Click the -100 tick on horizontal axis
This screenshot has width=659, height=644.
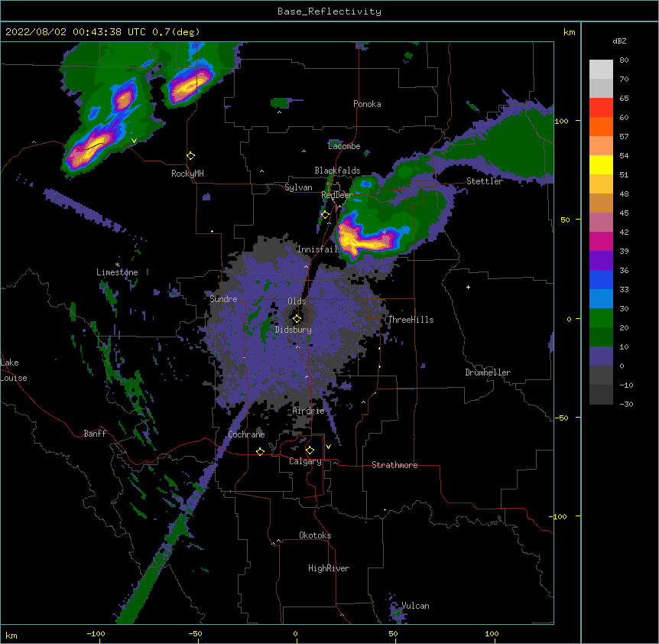[96, 633]
